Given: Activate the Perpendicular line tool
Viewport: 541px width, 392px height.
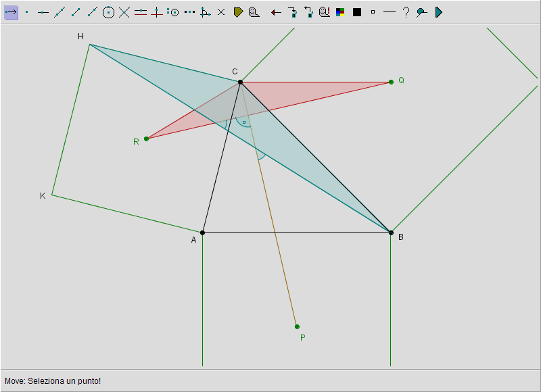Looking at the screenshot, I should click(x=157, y=12).
